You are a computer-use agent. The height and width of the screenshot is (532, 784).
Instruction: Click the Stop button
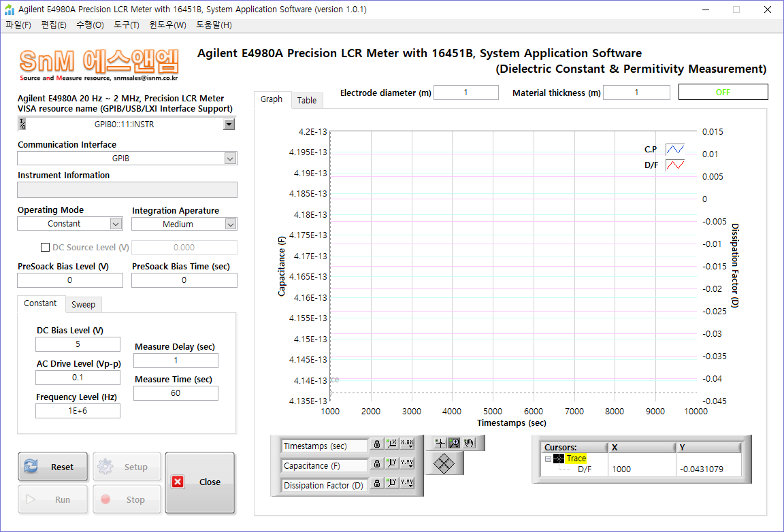coord(127,499)
